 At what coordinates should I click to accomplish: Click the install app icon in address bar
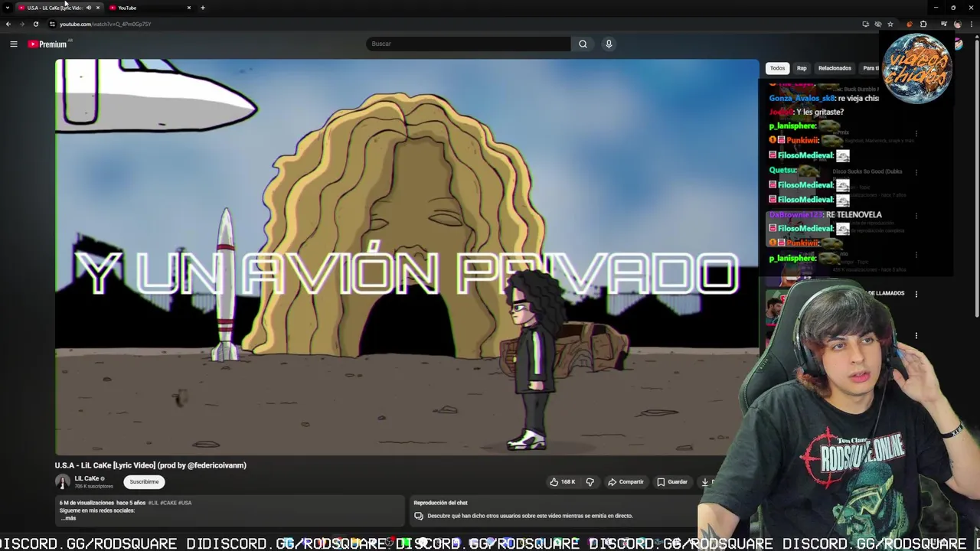point(865,24)
